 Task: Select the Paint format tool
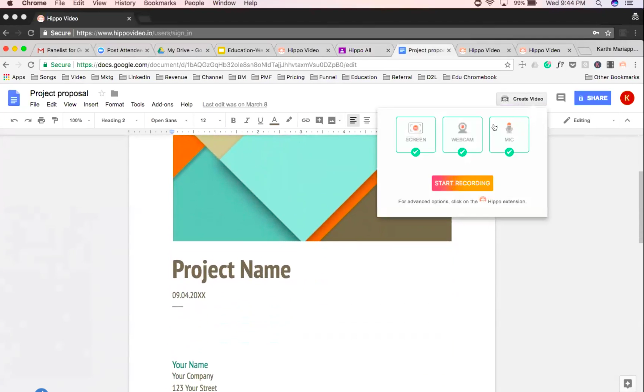click(55, 120)
